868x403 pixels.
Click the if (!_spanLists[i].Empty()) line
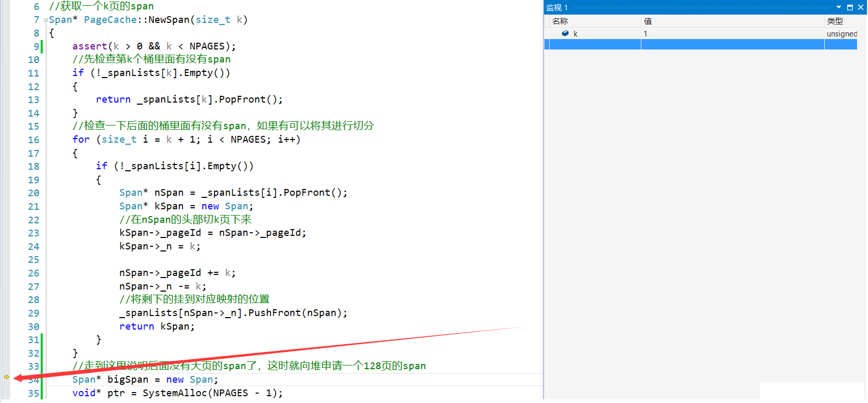point(175,166)
